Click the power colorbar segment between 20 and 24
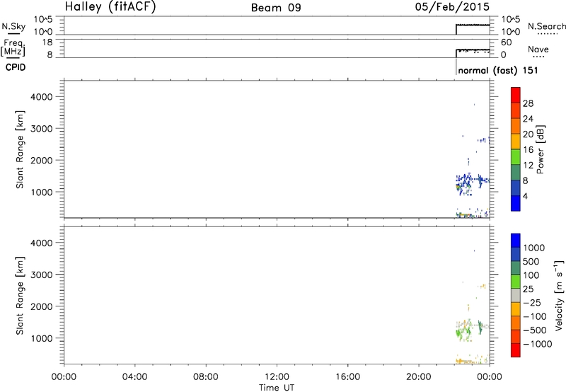This screenshot has width=566, height=392. 516,126
